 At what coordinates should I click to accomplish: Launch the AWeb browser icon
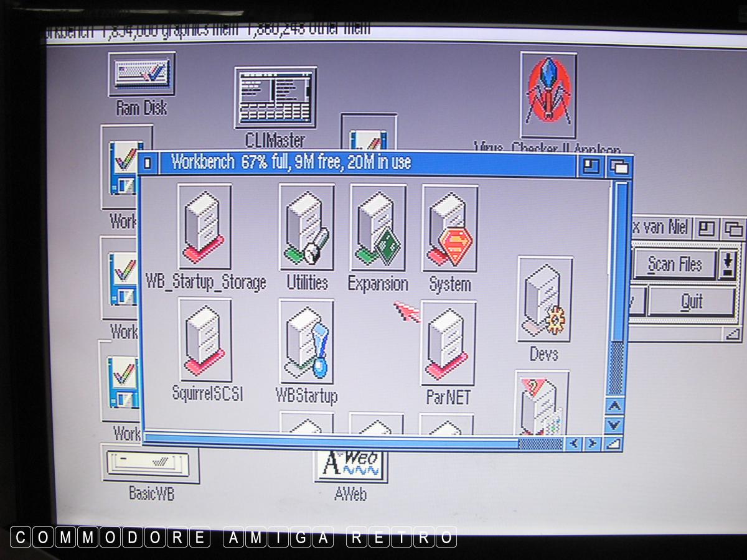[350, 465]
